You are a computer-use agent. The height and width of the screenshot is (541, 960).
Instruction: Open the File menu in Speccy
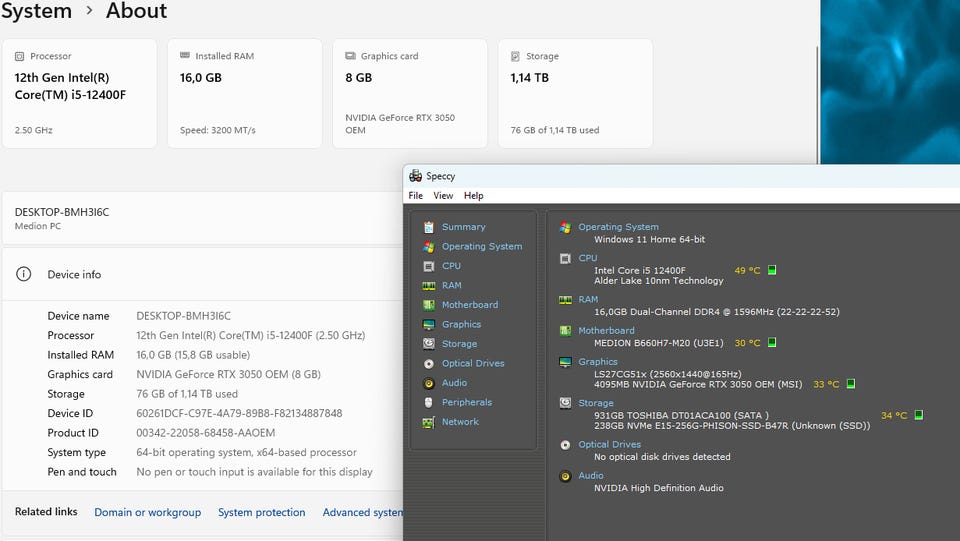[416, 196]
